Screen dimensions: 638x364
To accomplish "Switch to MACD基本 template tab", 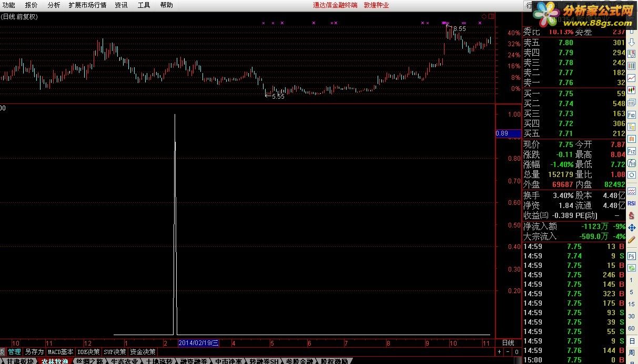I will [61, 351].
